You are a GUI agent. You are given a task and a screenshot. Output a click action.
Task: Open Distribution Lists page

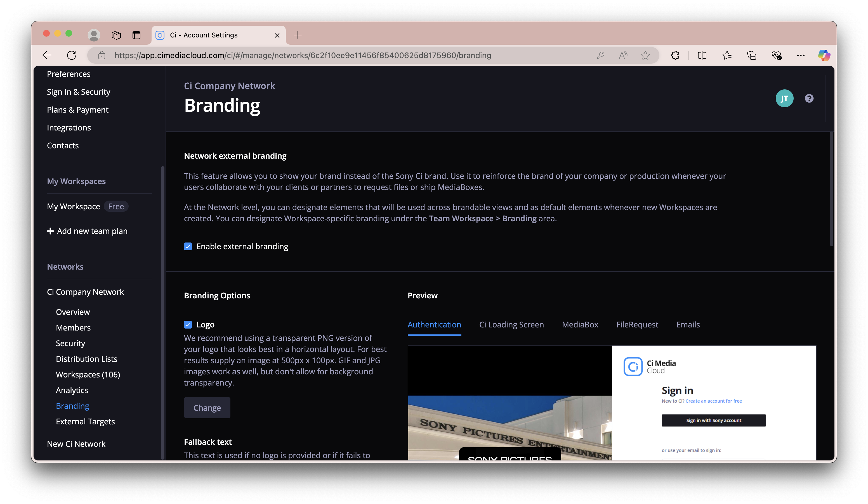86,359
